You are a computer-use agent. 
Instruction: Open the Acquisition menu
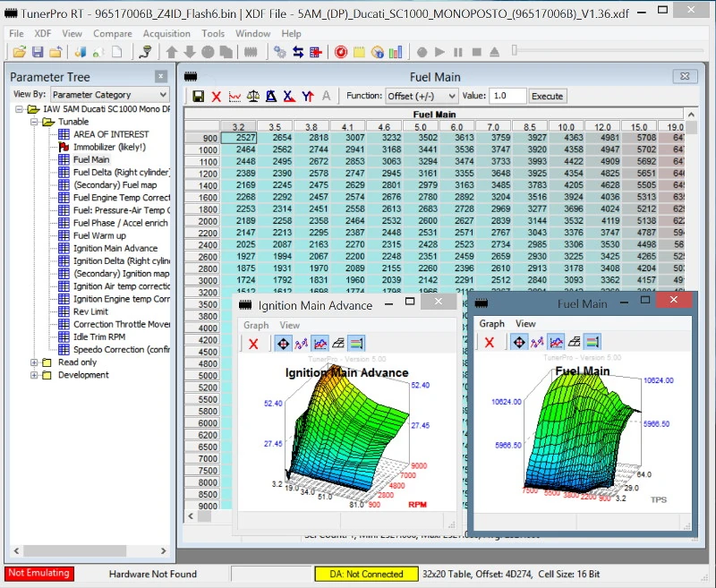click(x=166, y=33)
